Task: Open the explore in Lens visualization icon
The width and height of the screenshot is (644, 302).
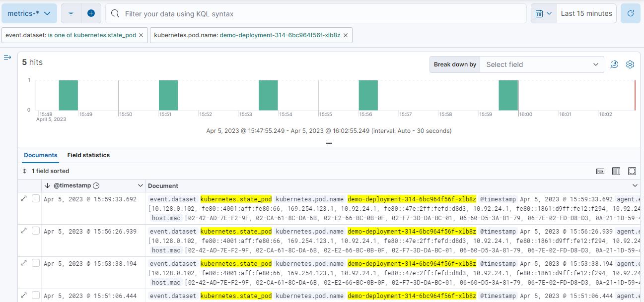Action: point(614,64)
